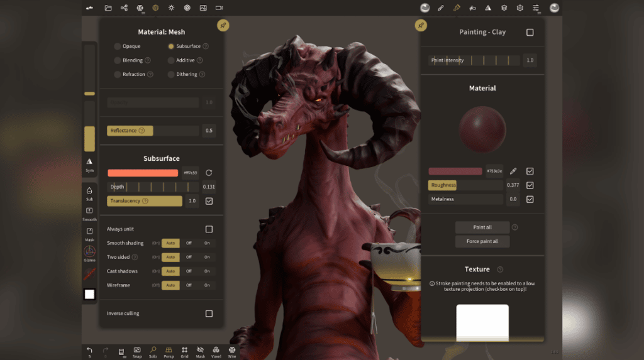Enable the Always unlit checkbox

pos(209,229)
